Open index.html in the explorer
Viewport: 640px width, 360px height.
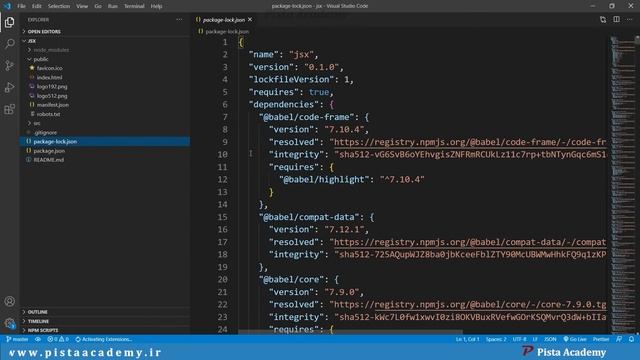[49, 77]
